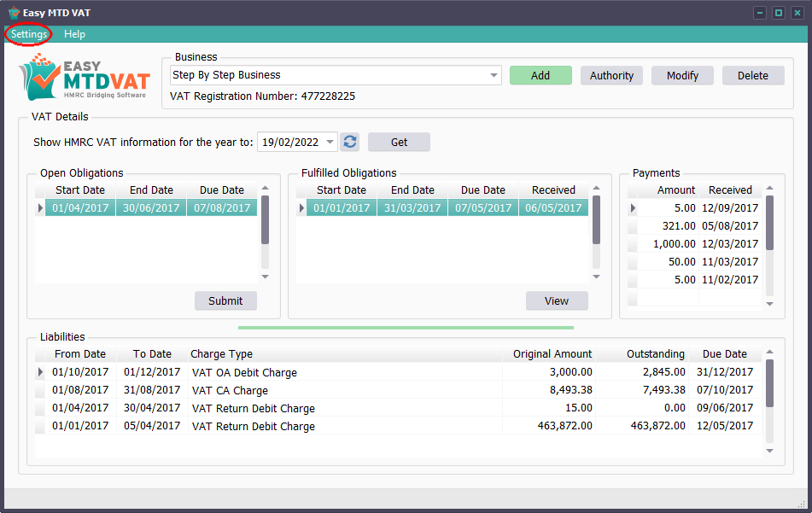Viewport: 812px width, 513px height.
Task: Close the Easy MTD VAT window
Action: (797, 13)
